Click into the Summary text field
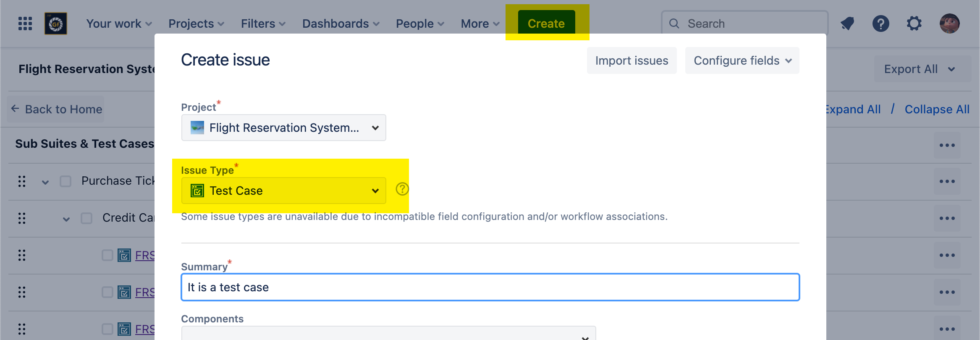 click(490, 287)
